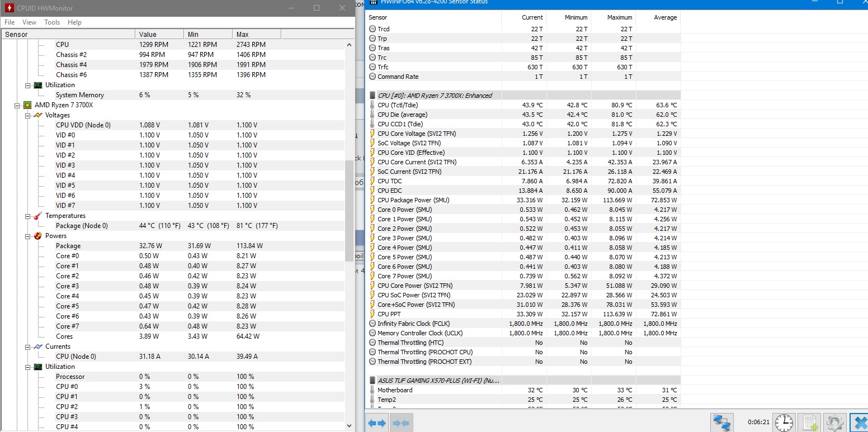Collapse the Utilization group containing System Memory
Image resolution: width=868 pixels, height=432 pixels.
tap(27, 85)
